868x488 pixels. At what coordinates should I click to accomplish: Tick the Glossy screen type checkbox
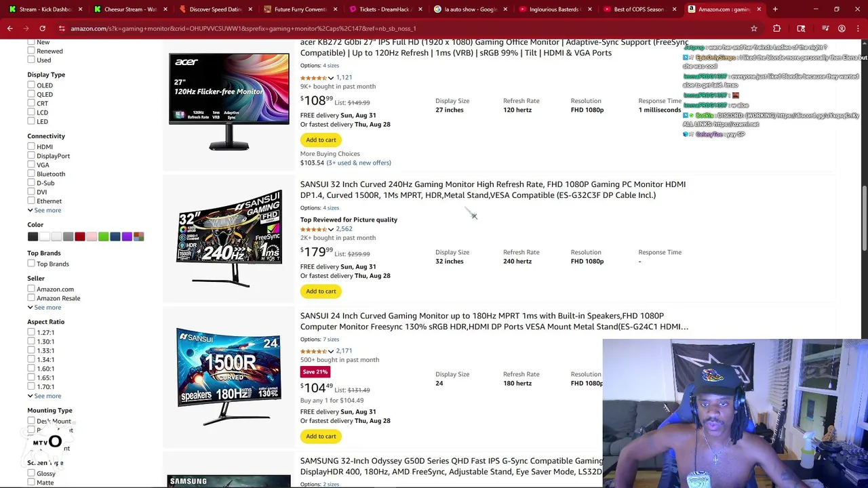click(x=31, y=473)
